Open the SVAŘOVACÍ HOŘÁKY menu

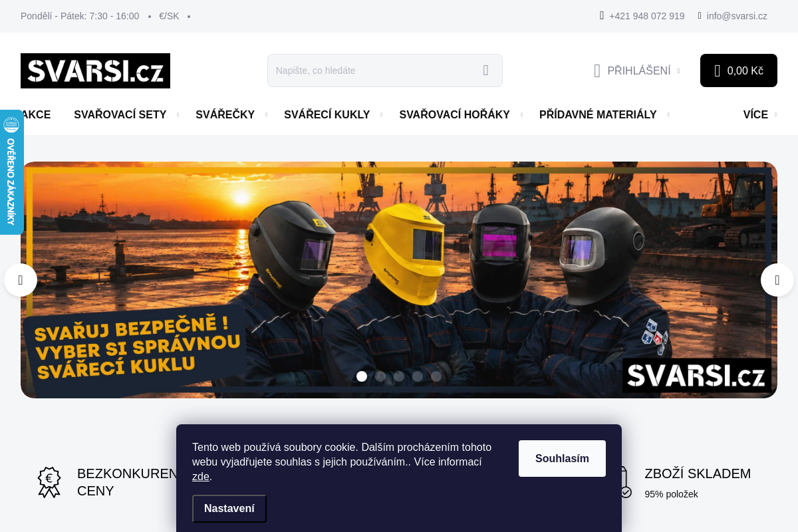[x=455, y=114]
